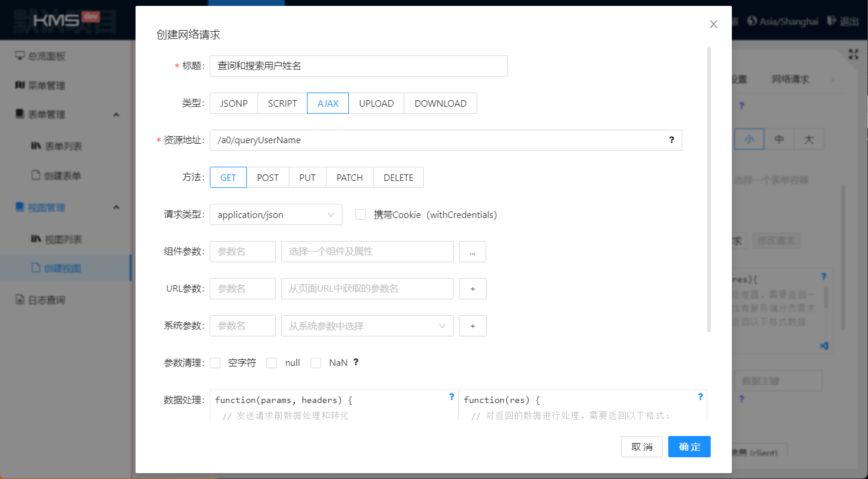This screenshot has height=479, width=868.
Task: Click help icon in response function editor
Action: pyautogui.click(x=700, y=397)
